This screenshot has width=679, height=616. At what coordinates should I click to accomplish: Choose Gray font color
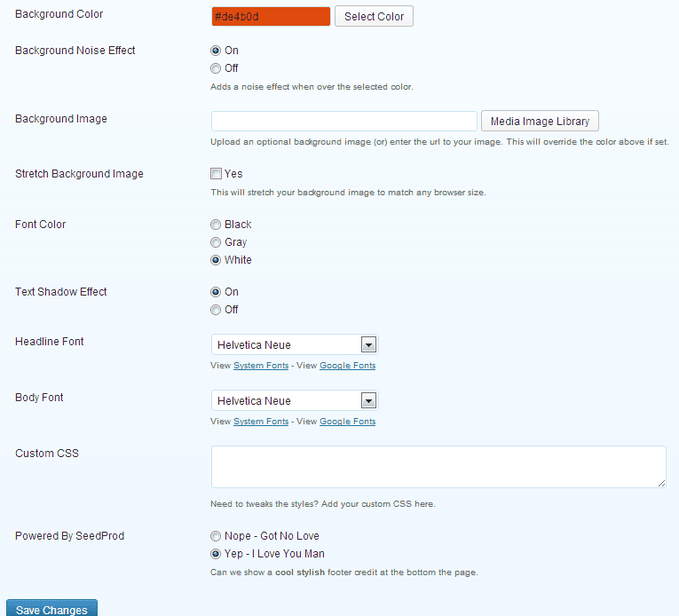pyautogui.click(x=215, y=242)
